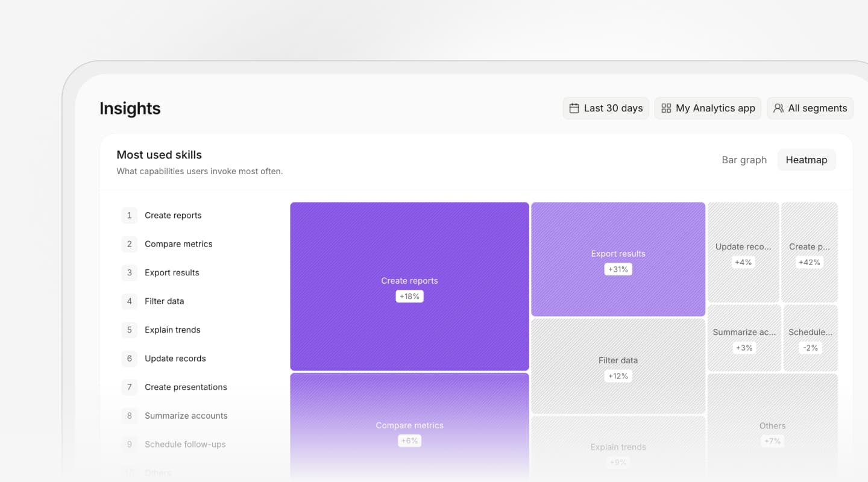The width and height of the screenshot is (868, 482).
Task: Click the Summarize ac... heatmap tile
Action: tap(744, 338)
